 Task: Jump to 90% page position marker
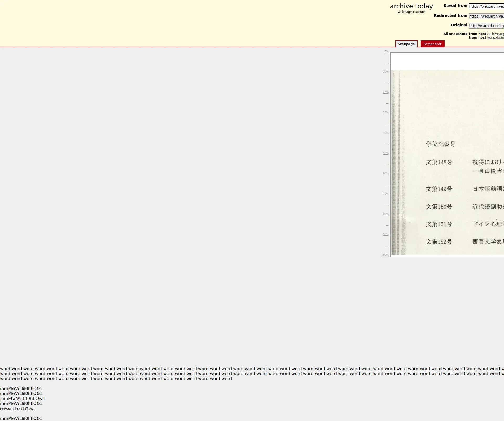[386, 234]
